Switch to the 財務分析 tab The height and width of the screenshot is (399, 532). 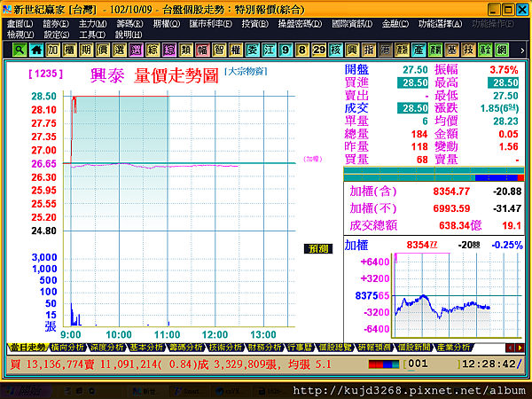tap(264, 347)
